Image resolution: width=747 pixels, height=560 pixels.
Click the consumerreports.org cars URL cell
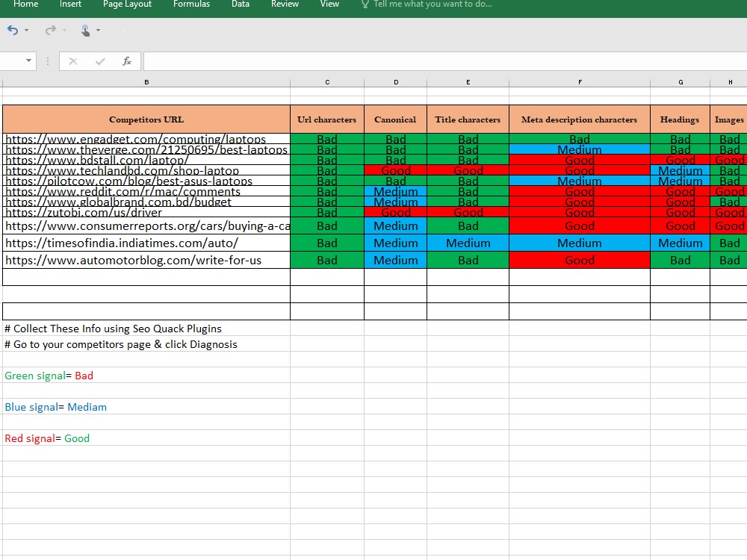click(x=146, y=225)
